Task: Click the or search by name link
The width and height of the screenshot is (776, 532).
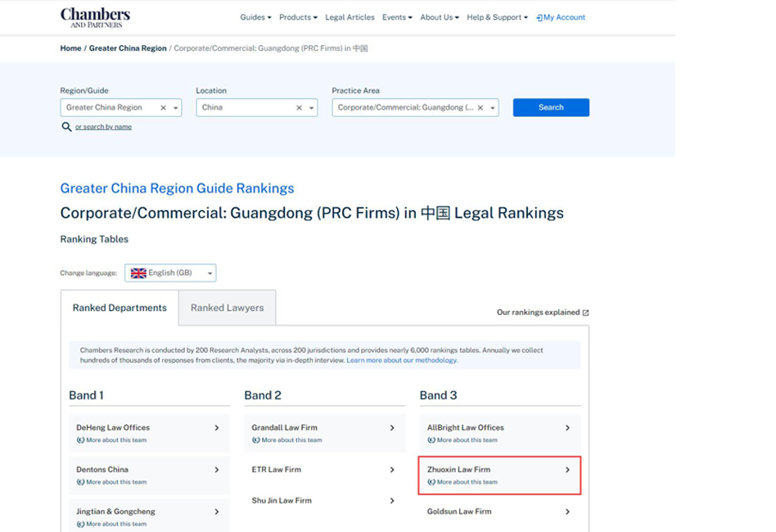Action: [103, 127]
